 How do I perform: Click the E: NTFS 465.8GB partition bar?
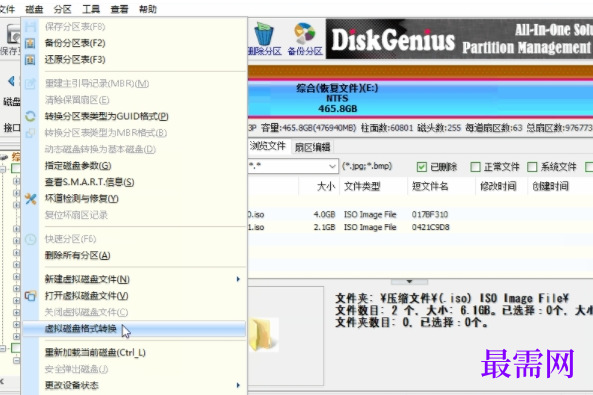tap(421, 98)
